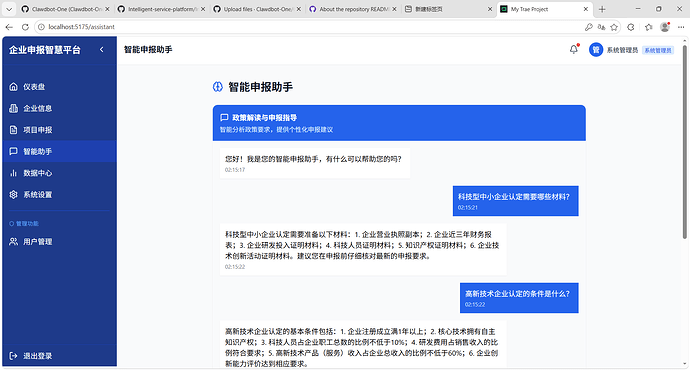Click the user message 高新技术企业认定的条件是什么？
The image size is (690, 370).
point(519,298)
